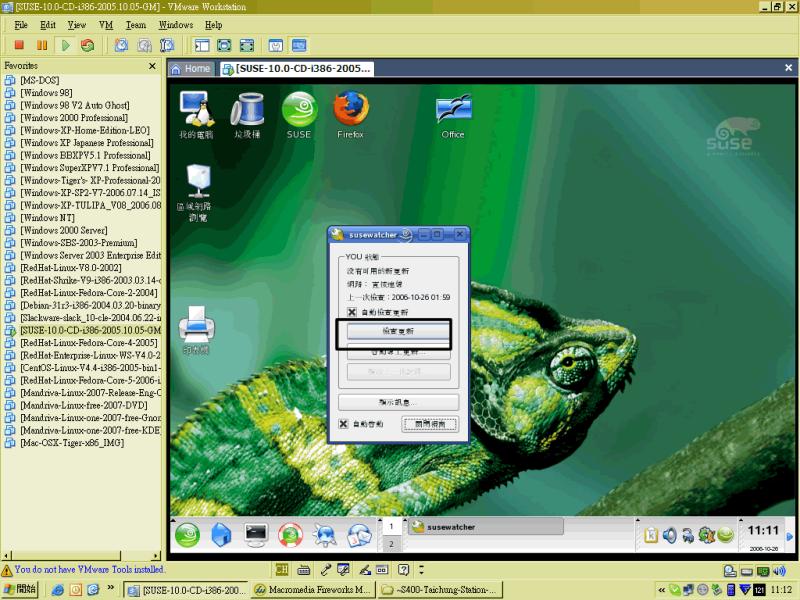Open the Team menu
This screenshot has width=800, height=600.
[136, 25]
